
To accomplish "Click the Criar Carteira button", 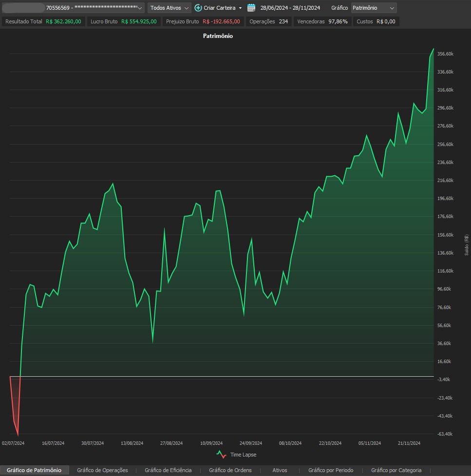I will click(x=219, y=8).
